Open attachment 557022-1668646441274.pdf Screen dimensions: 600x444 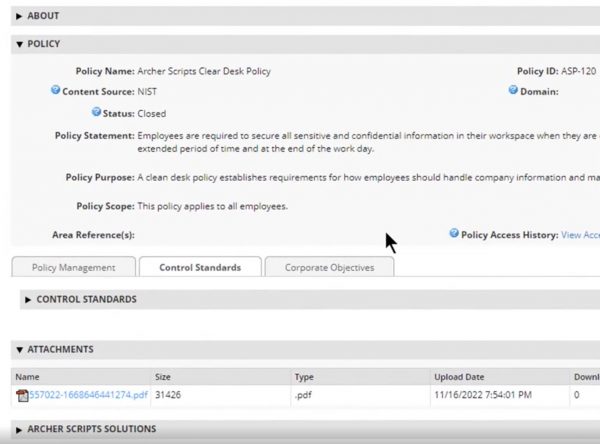(88, 395)
